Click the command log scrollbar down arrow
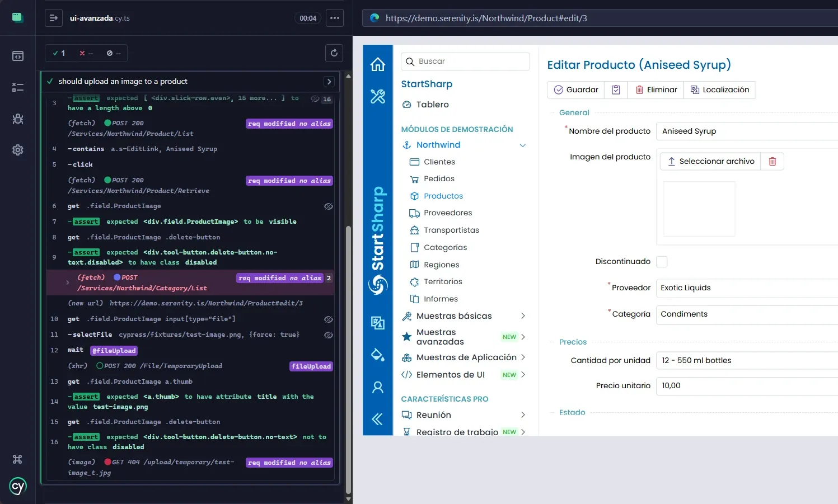 pyautogui.click(x=348, y=499)
